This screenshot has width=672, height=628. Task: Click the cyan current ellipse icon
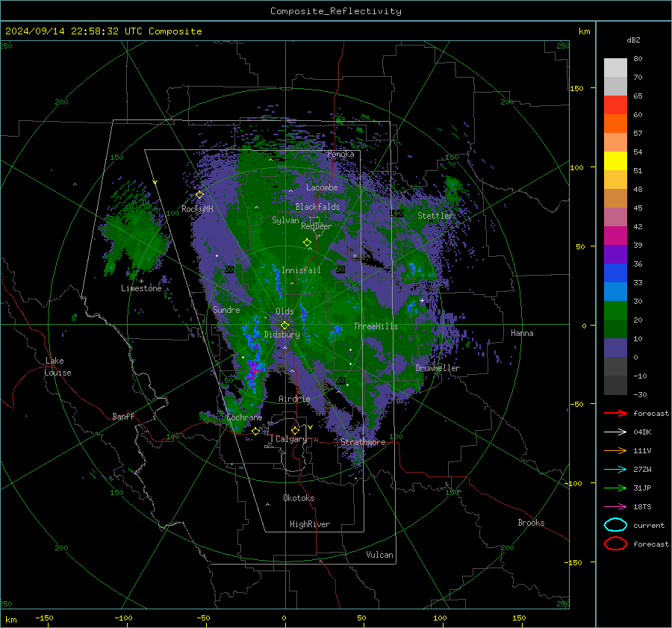tap(615, 525)
